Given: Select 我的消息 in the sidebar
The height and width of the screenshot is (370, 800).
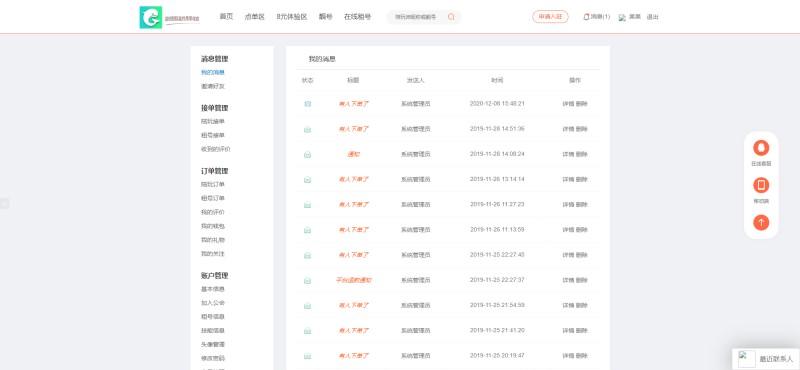Looking at the screenshot, I should 213,72.
